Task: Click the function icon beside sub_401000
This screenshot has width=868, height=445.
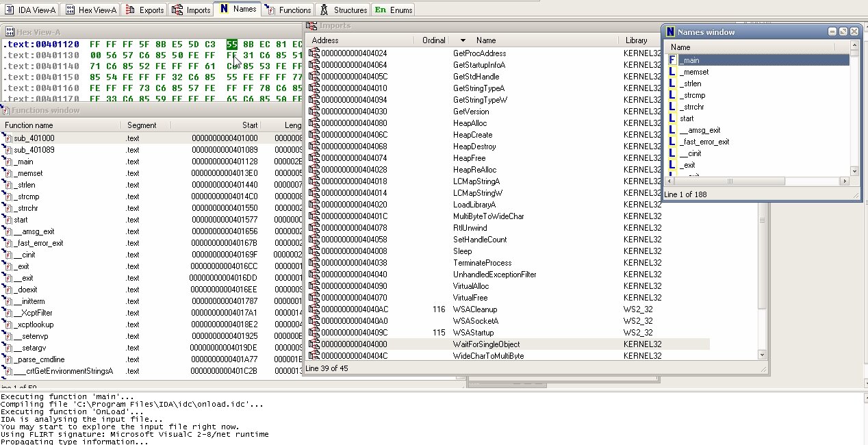Action: click(x=8, y=138)
